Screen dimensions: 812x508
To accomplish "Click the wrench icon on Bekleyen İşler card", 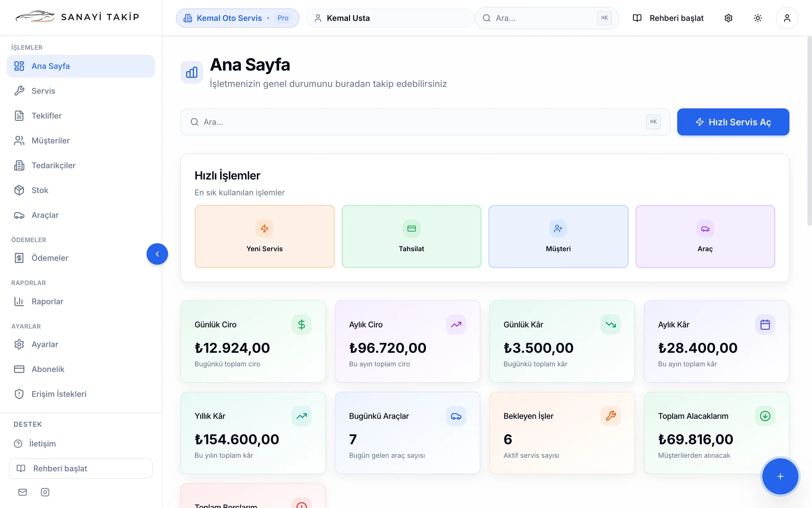I will 610,416.
